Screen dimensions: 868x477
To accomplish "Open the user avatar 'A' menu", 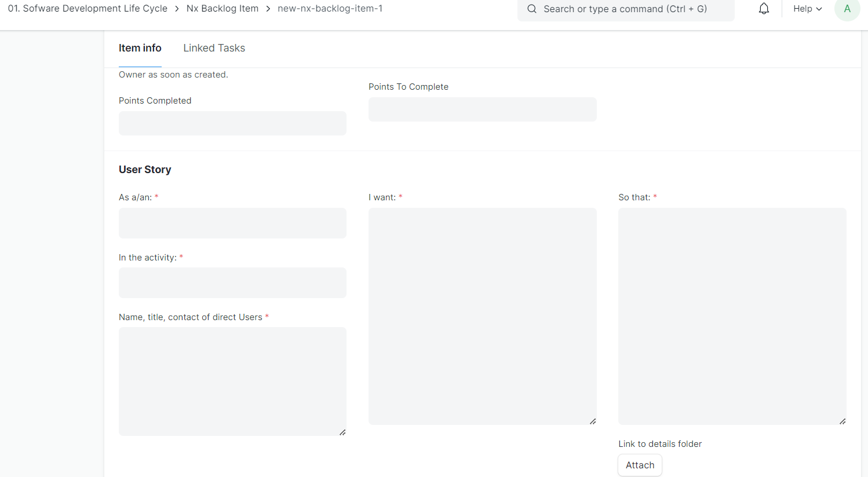I will [847, 9].
